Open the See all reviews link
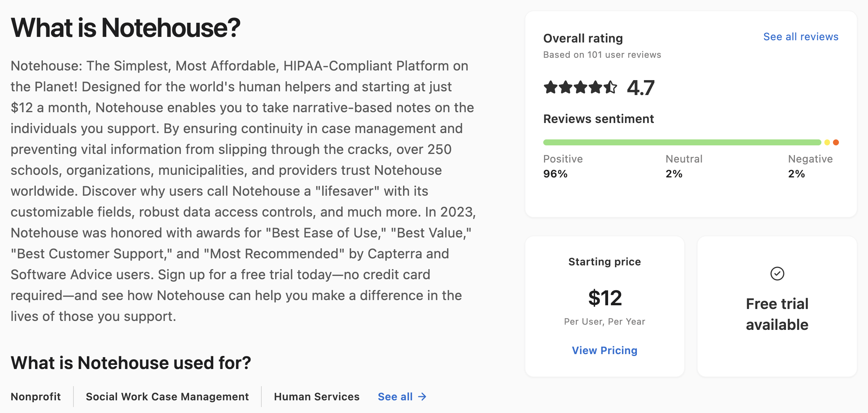This screenshot has width=868, height=413. pyautogui.click(x=801, y=37)
